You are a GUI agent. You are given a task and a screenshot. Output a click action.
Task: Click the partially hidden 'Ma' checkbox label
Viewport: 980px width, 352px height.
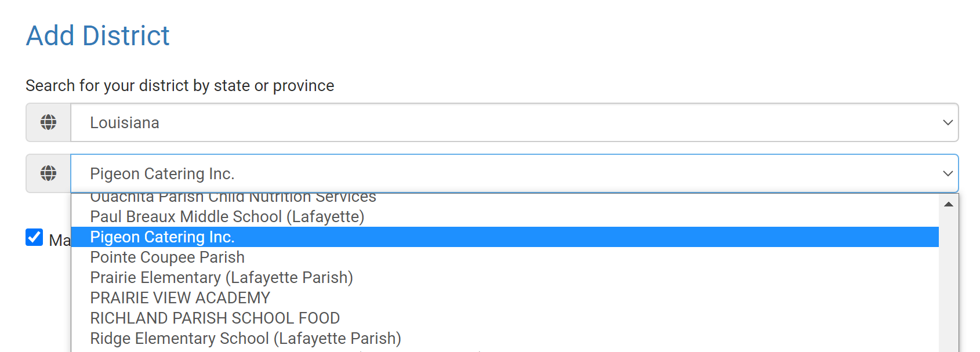(59, 240)
